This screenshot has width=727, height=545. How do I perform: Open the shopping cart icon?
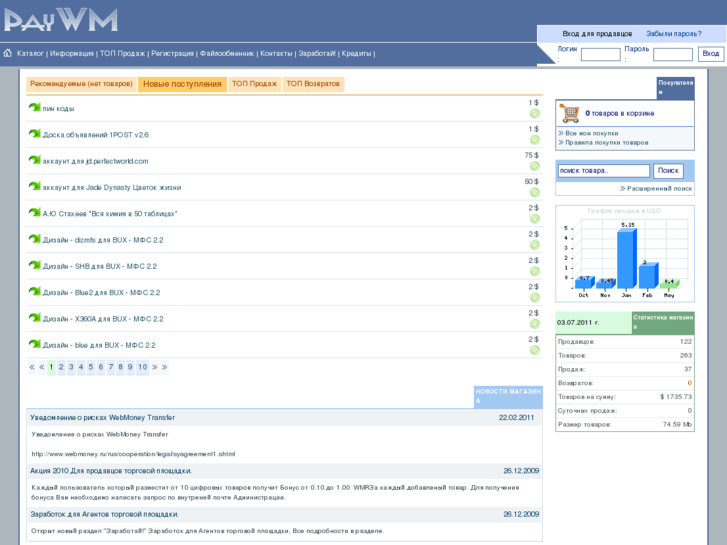(x=570, y=113)
